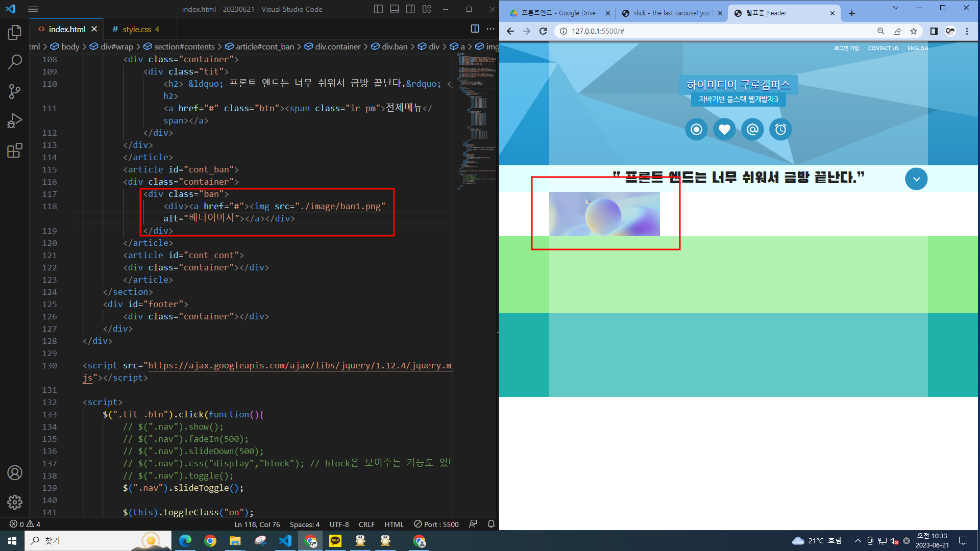Viewport: 980px width, 551px height.
Task: Click the heart icon on webpage
Action: (x=724, y=130)
